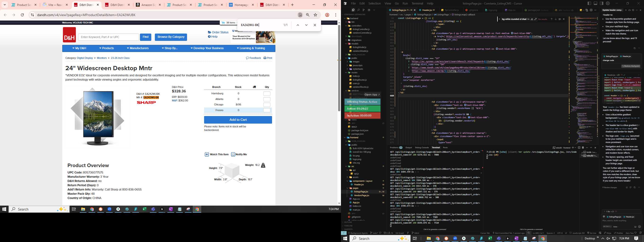Toggle the primary sidebar in Cursor
The image size is (644, 242).
pos(589,4)
